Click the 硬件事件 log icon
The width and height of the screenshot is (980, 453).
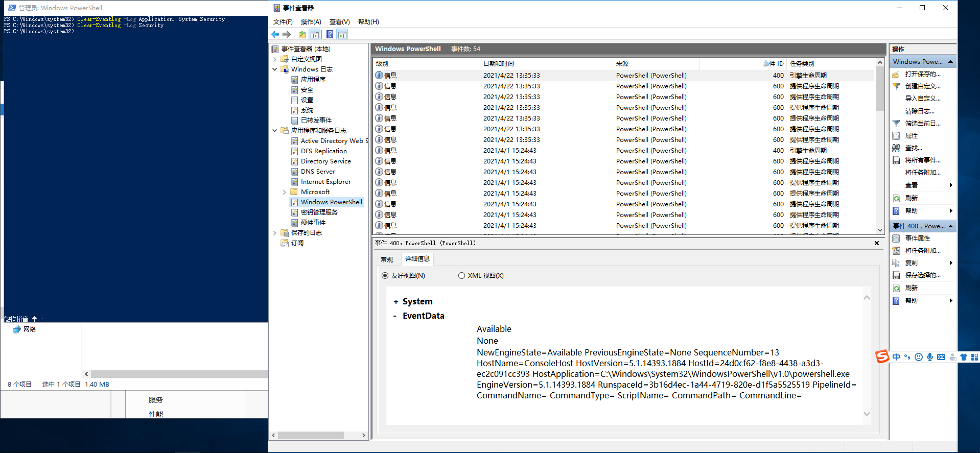(x=294, y=223)
